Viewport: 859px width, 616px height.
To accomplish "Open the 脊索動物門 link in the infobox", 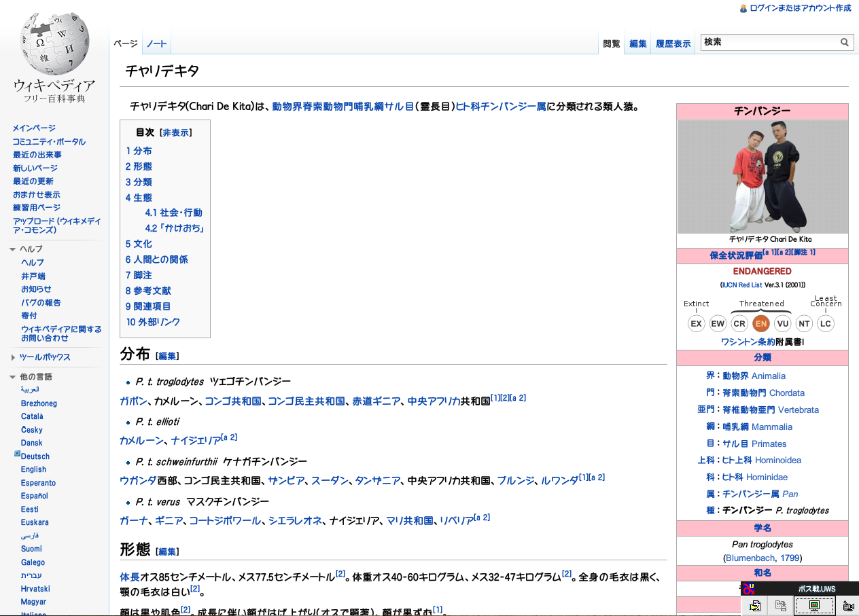I will tap(744, 393).
